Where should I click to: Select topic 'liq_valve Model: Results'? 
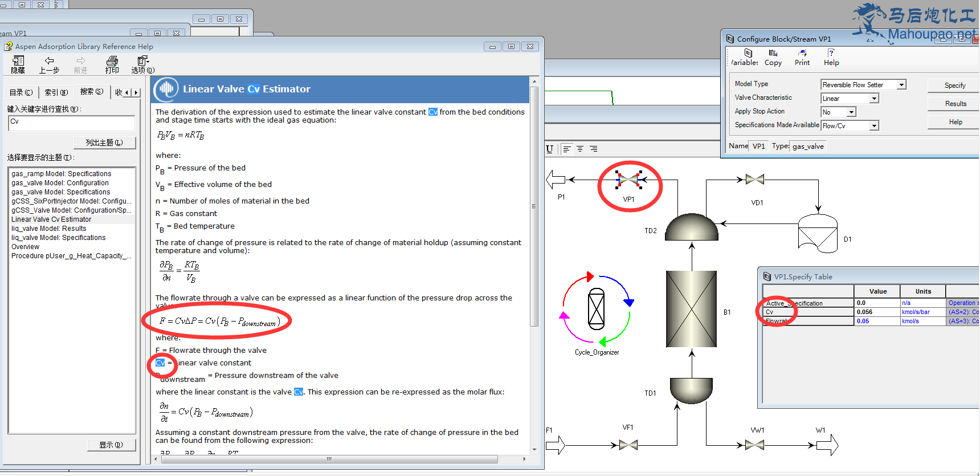pos(48,229)
